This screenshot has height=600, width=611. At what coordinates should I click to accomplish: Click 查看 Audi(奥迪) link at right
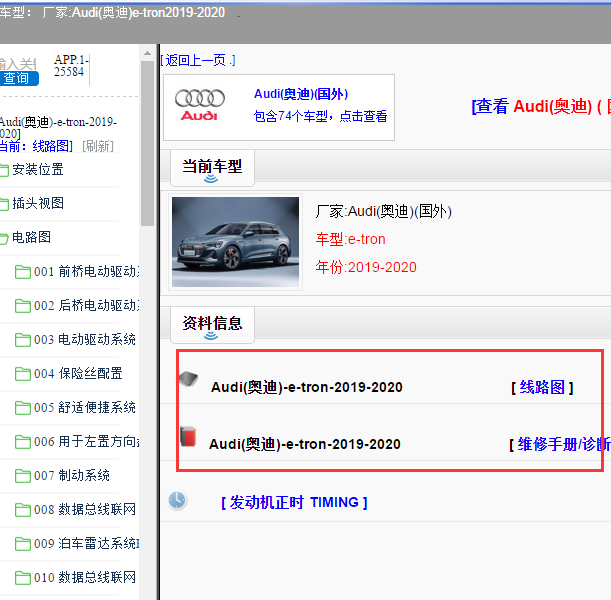click(x=541, y=106)
